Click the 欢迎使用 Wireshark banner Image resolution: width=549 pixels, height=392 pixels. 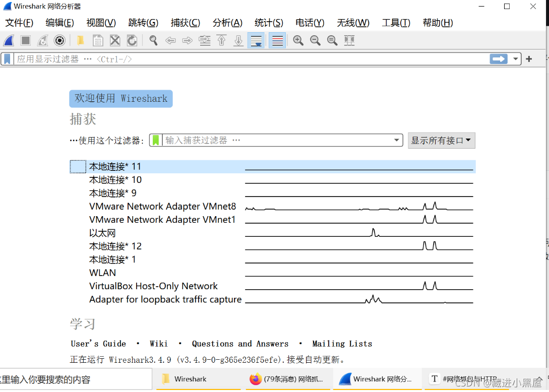[121, 99]
